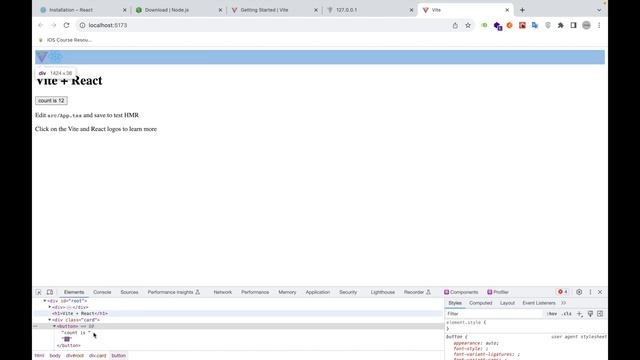Open tab search dropdown arrow
The width and height of the screenshot is (640, 360).
[x=599, y=10]
